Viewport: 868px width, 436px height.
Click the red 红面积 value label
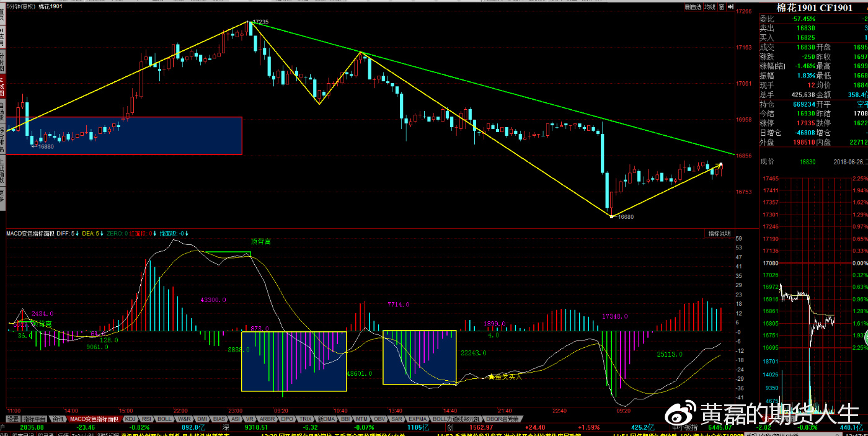coord(143,234)
